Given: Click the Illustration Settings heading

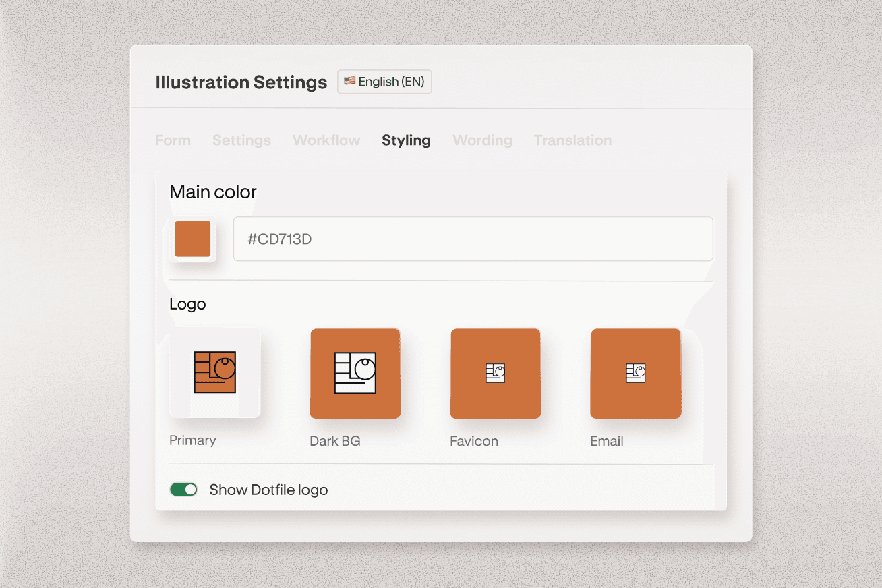Looking at the screenshot, I should tap(241, 82).
